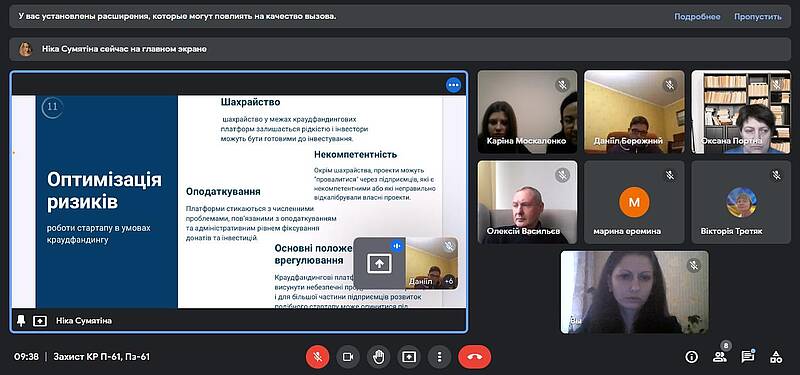This screenshot has width=800, height=375.
Task: Show participants list with badge 8
Action: click(x=720, y=357)
